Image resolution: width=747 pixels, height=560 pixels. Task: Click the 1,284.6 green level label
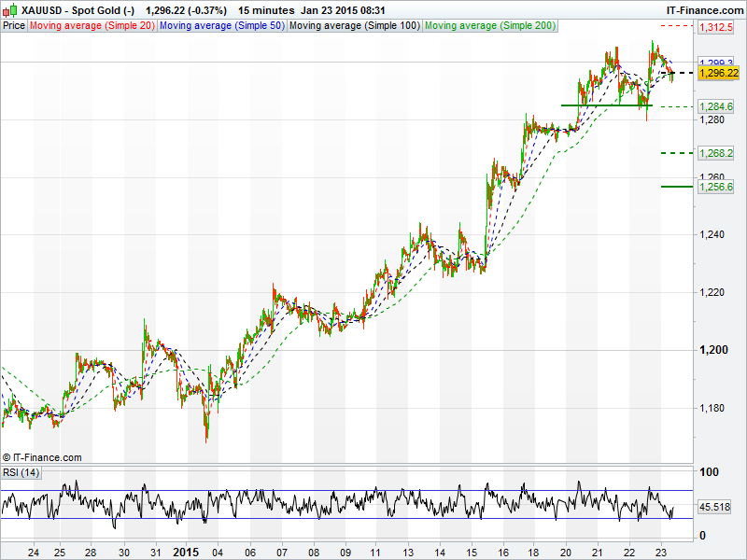coord(715,106)
